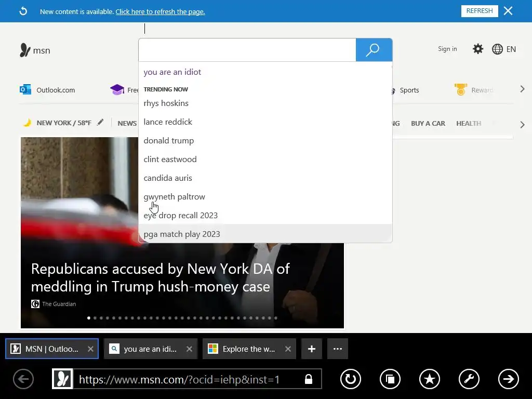The height and width of the screenshot is (399, 532).
Task: Select 'eye drop recall 2023' trending suggestion
Action: coord(265,216)
